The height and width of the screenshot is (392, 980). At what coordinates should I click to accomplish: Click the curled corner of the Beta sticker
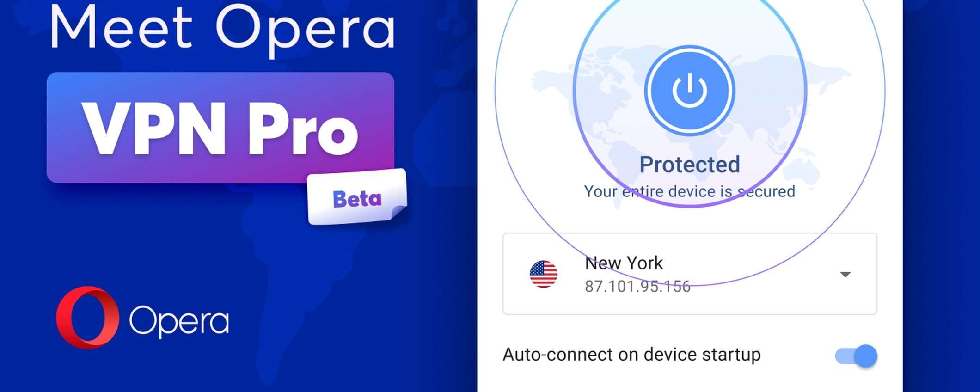(398, 213)
